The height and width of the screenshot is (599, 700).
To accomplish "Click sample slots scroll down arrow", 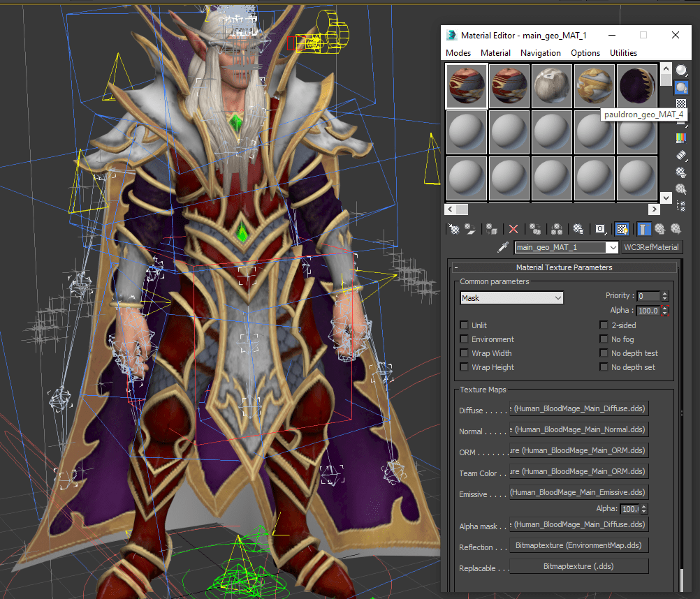I will tap(666, 198).
